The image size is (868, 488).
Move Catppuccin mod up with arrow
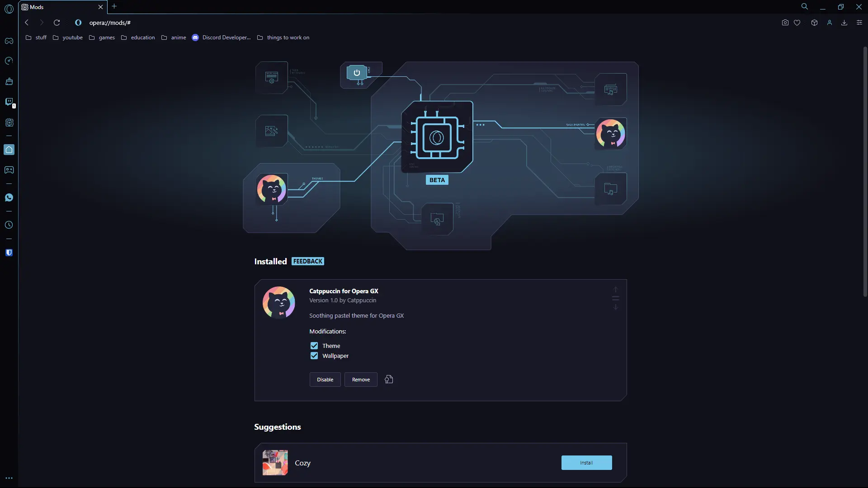coord(615,289)
